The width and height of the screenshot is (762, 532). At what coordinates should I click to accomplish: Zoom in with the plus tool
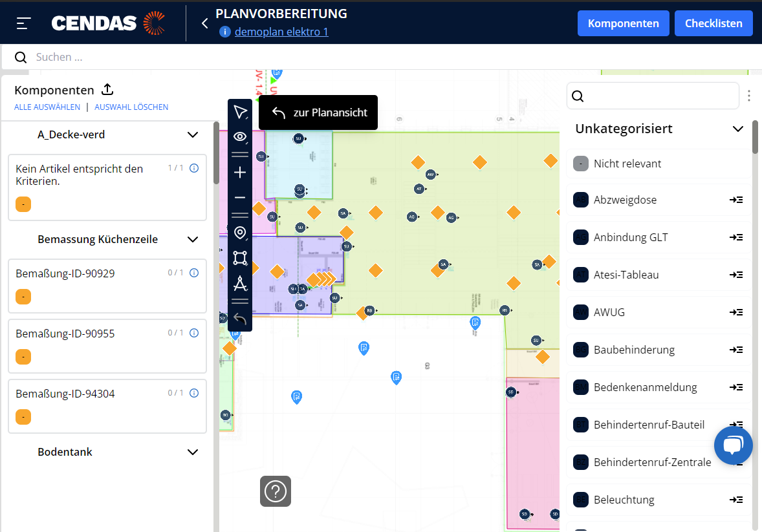240,173
